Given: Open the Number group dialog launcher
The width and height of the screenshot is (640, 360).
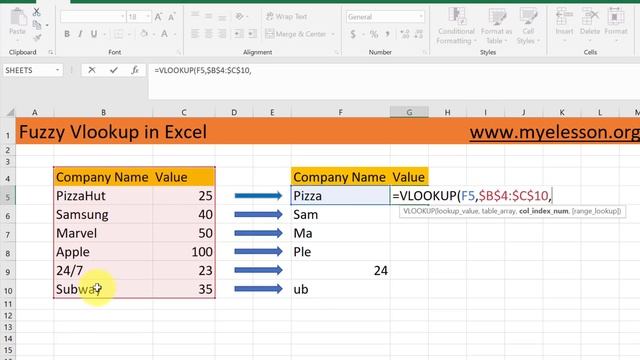Looking at the screenshot, I should [x=424, y=52].
